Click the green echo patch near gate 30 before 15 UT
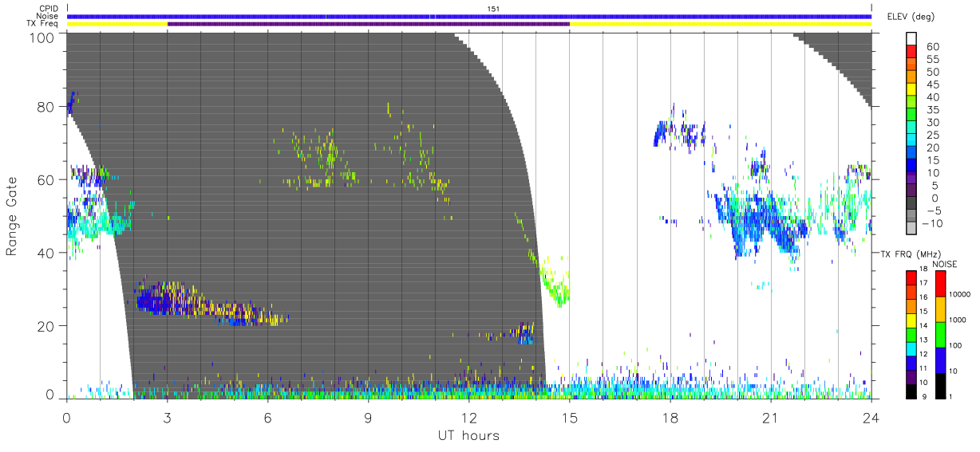 (x=555, y=287)
